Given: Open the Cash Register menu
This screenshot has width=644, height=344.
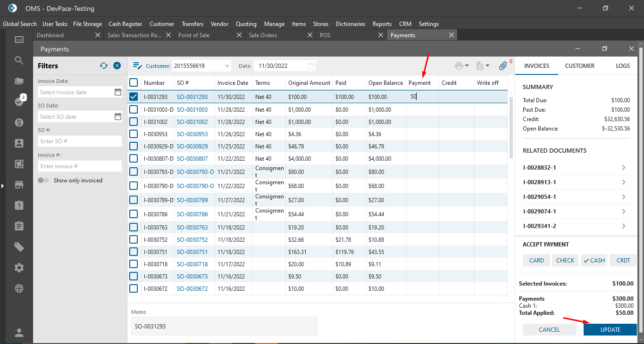Looking at the screenshot, I should (125, 24).
